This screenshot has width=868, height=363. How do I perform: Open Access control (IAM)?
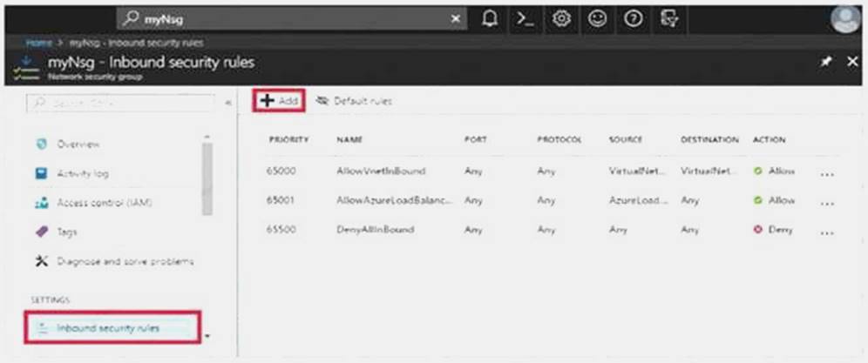[104, 203]
